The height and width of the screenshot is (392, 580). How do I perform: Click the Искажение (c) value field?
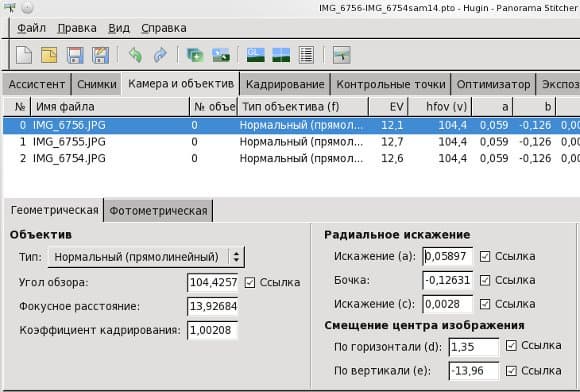(x=448, y=304)
